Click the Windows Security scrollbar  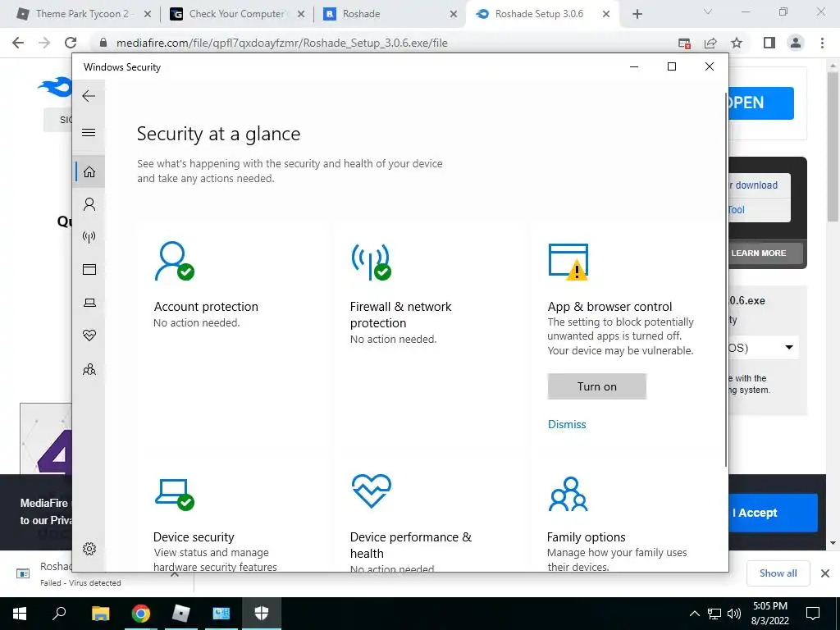[x=726, y=279]
